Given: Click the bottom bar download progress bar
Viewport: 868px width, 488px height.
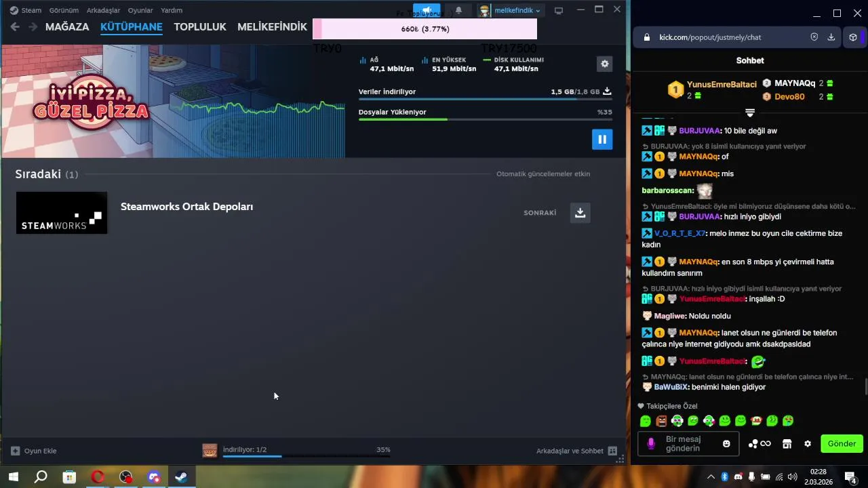Looking at the screenshot, I should tap(307, 456).
